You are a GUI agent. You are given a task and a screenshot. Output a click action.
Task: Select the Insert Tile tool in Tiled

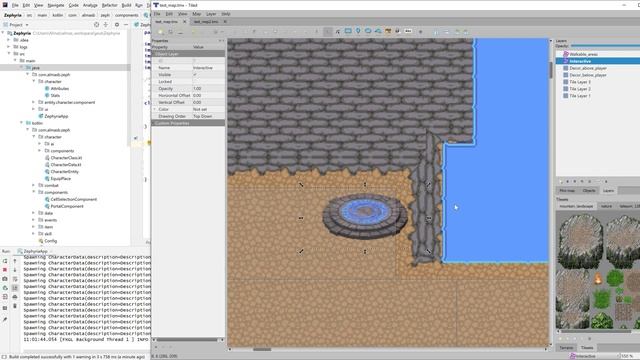pos(388,31)
